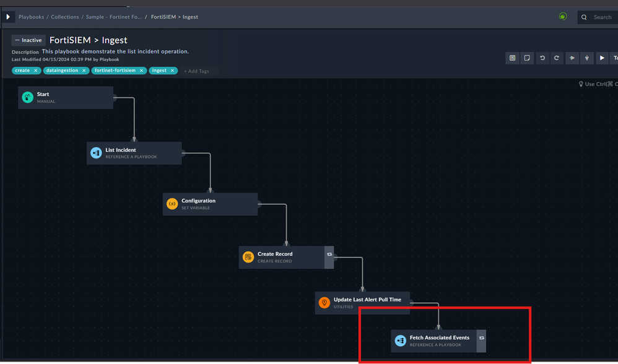Select the List Incident step
The width and height of the screenshot is (618, 364).
click(x=134, y=154)
